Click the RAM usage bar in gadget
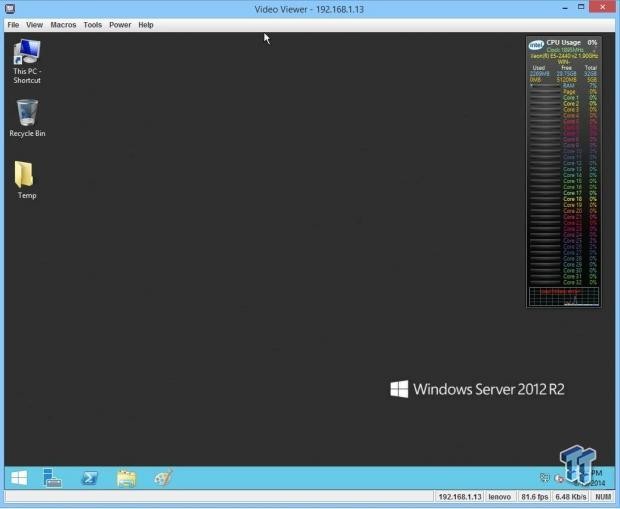This screenshot has height=509, width=620. [x=545, y=85]
